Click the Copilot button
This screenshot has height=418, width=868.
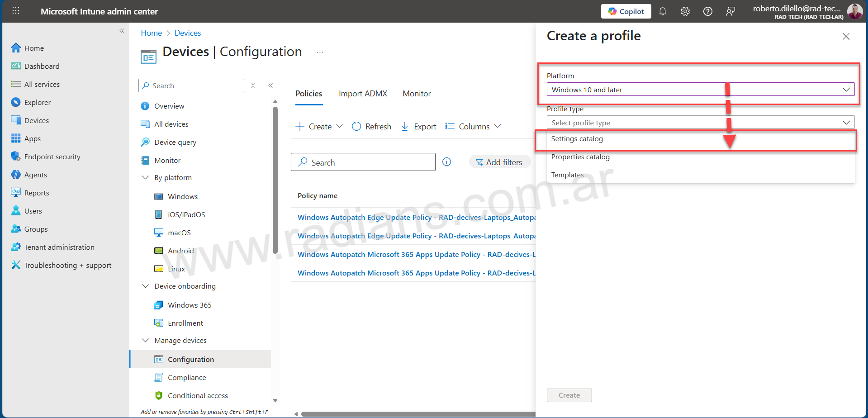(x=626, y=11)
